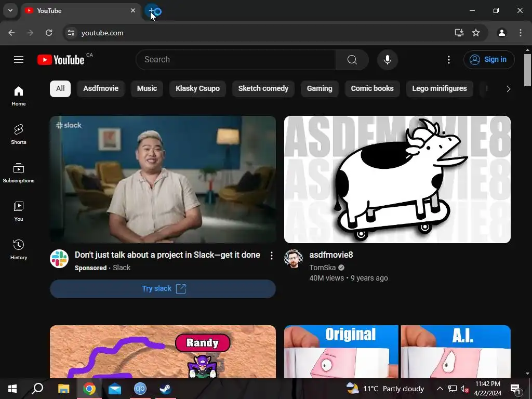Select the Asdfmovie filter chip
Image resolution: width=532 pixels, height=399 pixels.
coord(101,88)
